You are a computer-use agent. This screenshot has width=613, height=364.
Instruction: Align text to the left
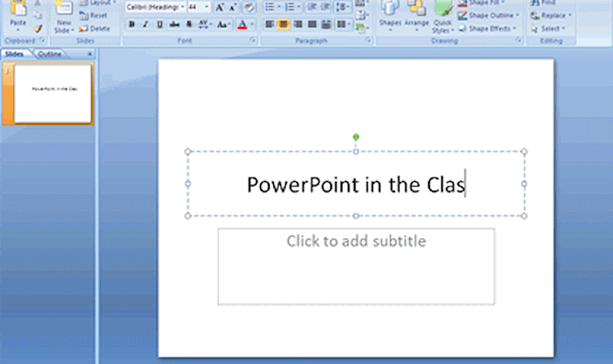click(x=270, y=24)
